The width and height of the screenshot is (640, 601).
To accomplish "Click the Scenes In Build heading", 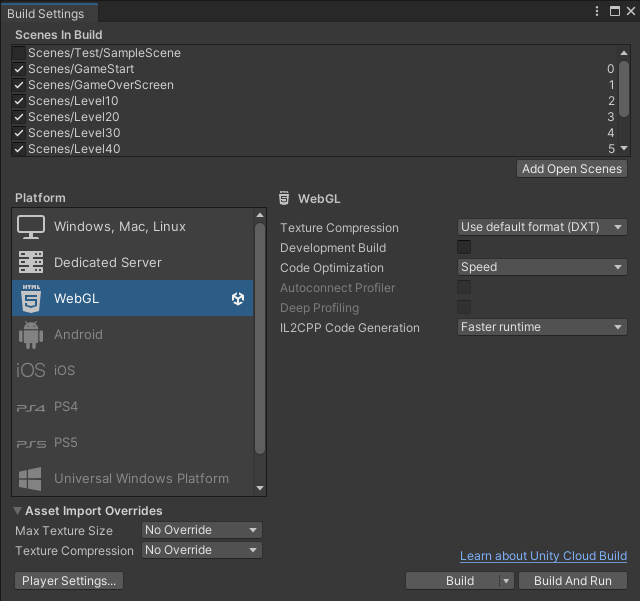I will tap(58, 35).
